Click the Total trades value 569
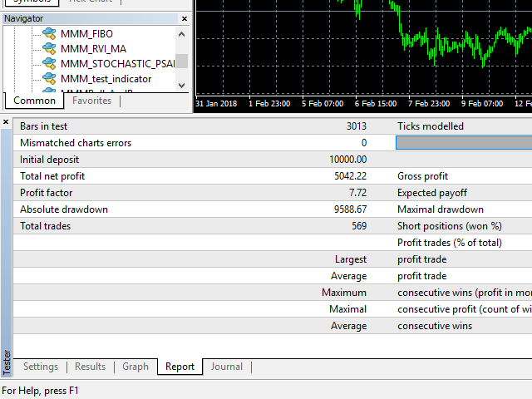Viewport: 532px width, 399px height. click(x=359, y=226)
